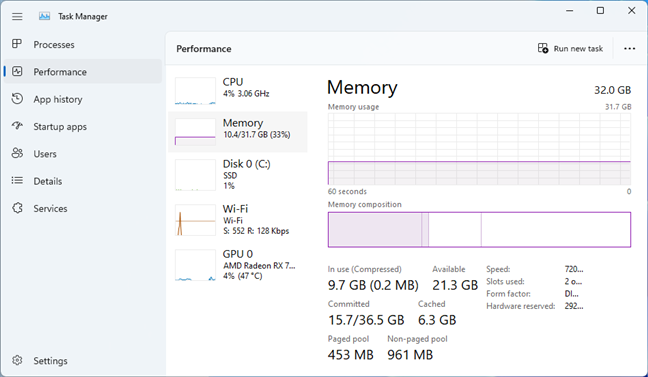Click the 9.7 GB (0.2 MB) value
Image resolution: width=648 pixels, height=377 pixels.
pyautogui.click(x=373, y=285)
